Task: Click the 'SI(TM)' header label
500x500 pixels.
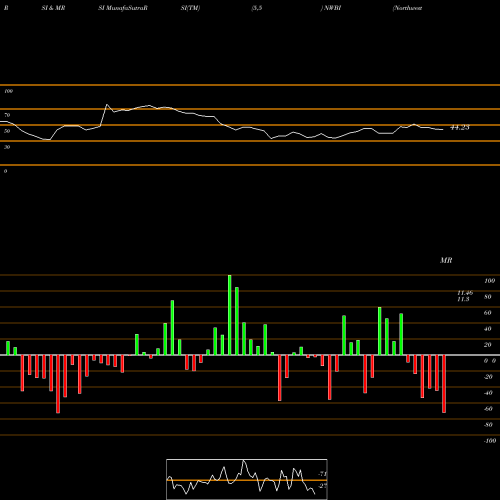Action: point(190,8)
